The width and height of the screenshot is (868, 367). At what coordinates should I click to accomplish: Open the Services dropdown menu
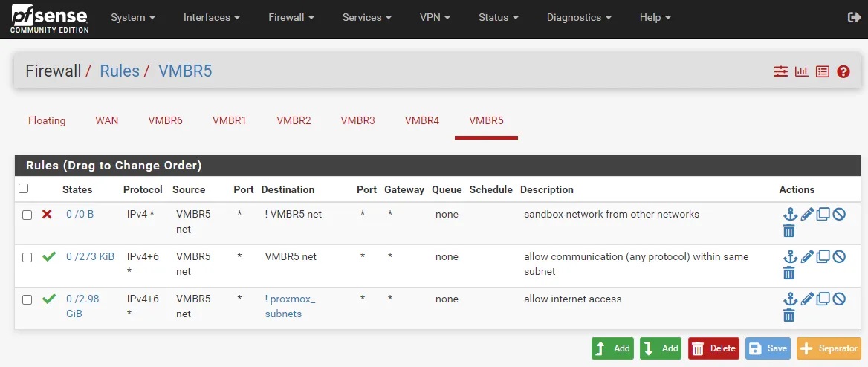click(x=366, y=18)
